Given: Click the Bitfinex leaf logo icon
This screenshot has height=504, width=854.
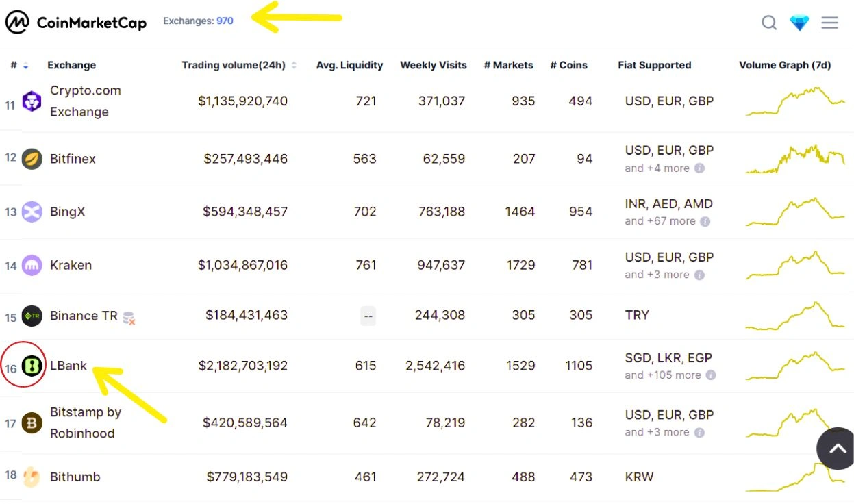Looking at the screenshot, I should [32, 159].
